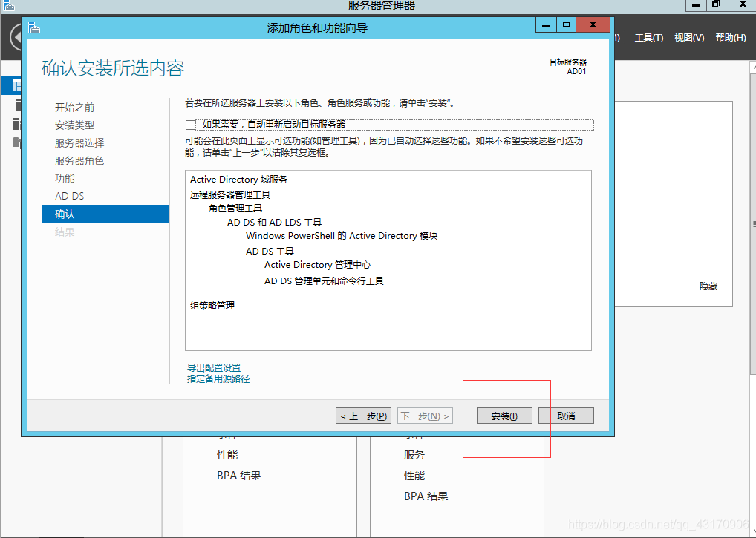Enable automatic restart of the destination server
Viewport: 756px width, 538px height.
click(191, 125)
